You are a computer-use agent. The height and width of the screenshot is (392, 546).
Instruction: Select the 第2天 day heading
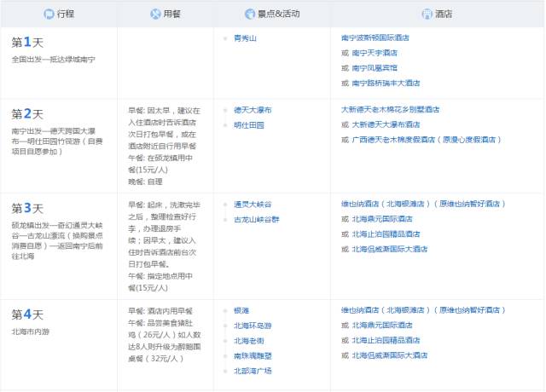[x=27, y=114]
